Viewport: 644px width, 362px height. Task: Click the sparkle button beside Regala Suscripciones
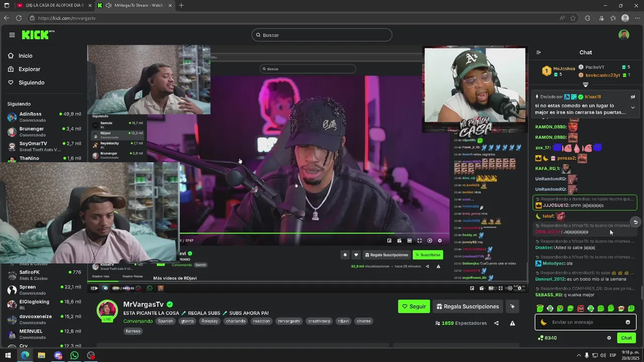[x=512, y=306]
